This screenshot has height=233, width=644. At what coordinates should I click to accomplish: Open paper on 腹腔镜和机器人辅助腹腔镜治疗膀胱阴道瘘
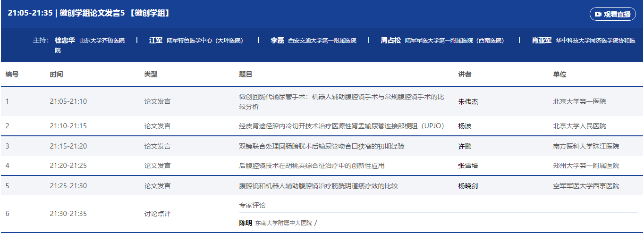(318, 186)
